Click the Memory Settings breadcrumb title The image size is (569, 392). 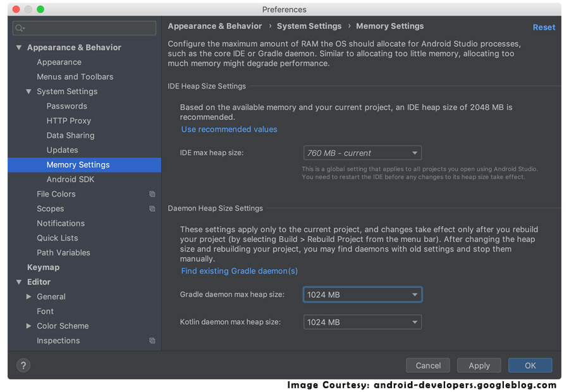(389, 26)
